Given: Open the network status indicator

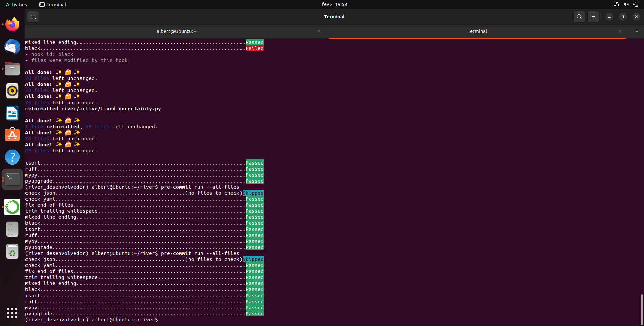Looking at the screenshot, I should coord(616,4).
